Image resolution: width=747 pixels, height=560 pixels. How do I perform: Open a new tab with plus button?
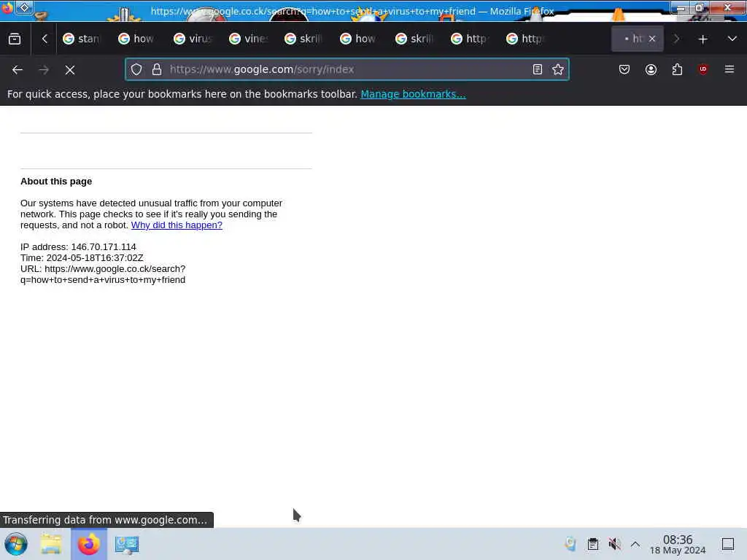coord(703,39)
